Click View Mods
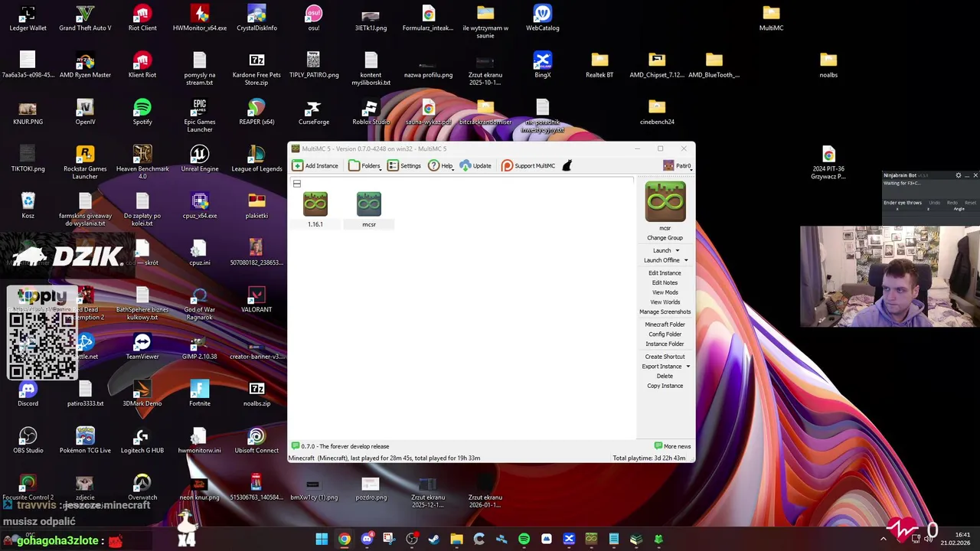This screenshot has width=980, height=551. [665, 292]
